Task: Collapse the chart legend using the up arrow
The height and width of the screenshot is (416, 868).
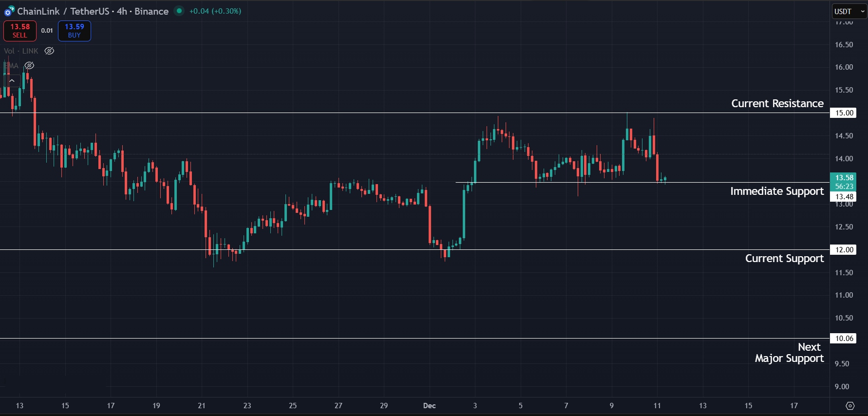Action: click(x=12, y=80)
